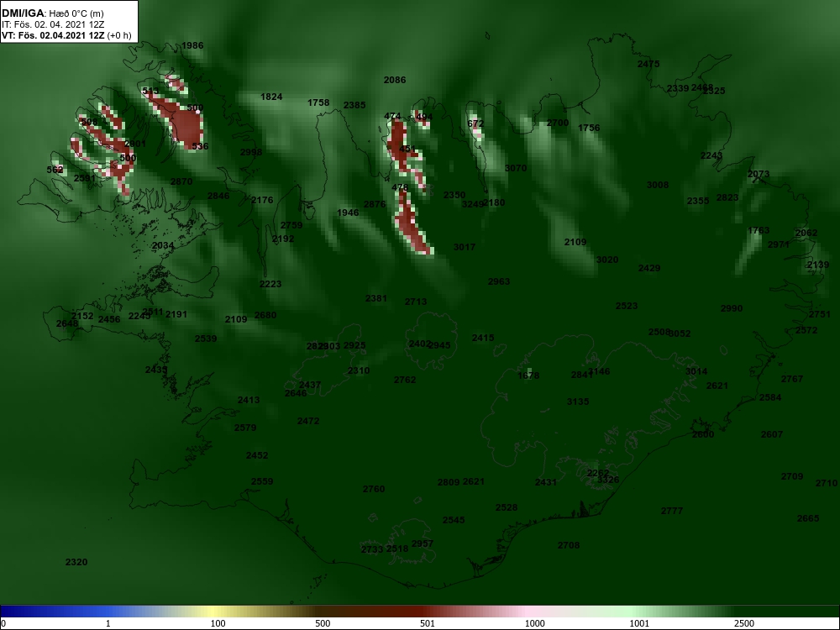
Task: Click the map value "2665"
Action: (808, 518)
